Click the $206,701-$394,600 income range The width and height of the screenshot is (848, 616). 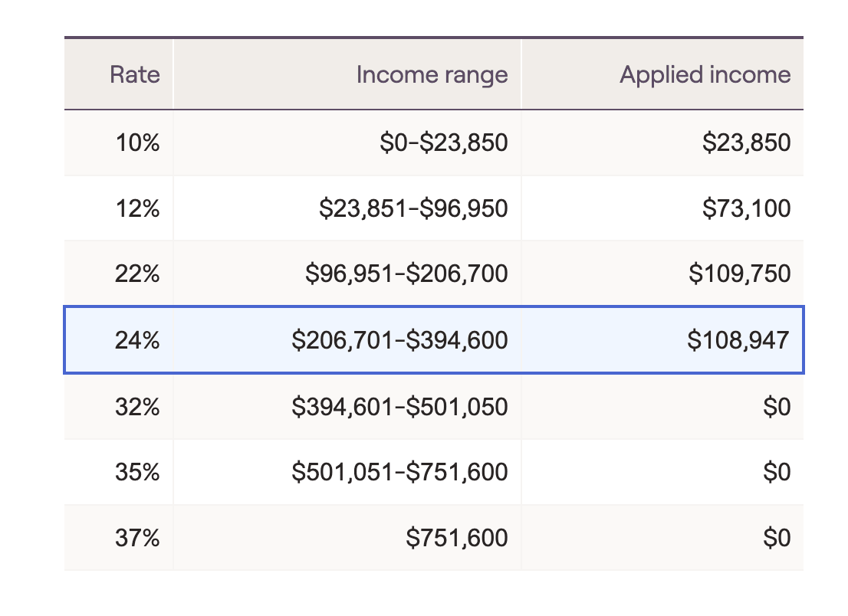click(x=399, y=340)
